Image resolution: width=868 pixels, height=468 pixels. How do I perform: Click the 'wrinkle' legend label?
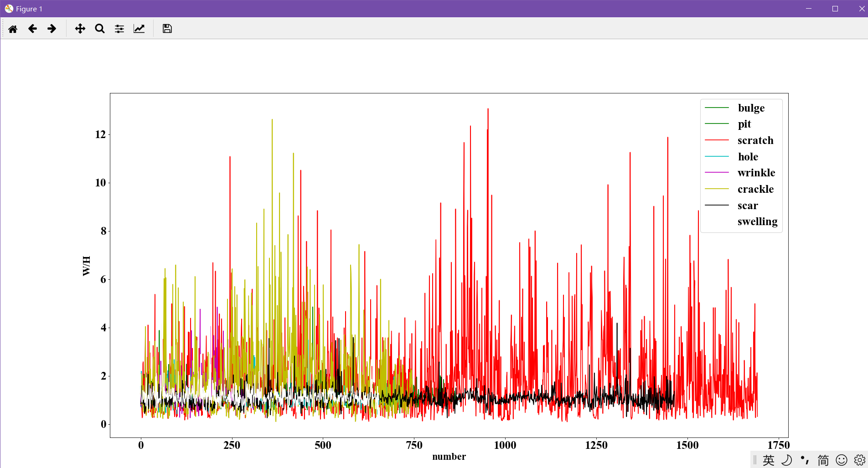pyautogui.click(x=756, y=173)
